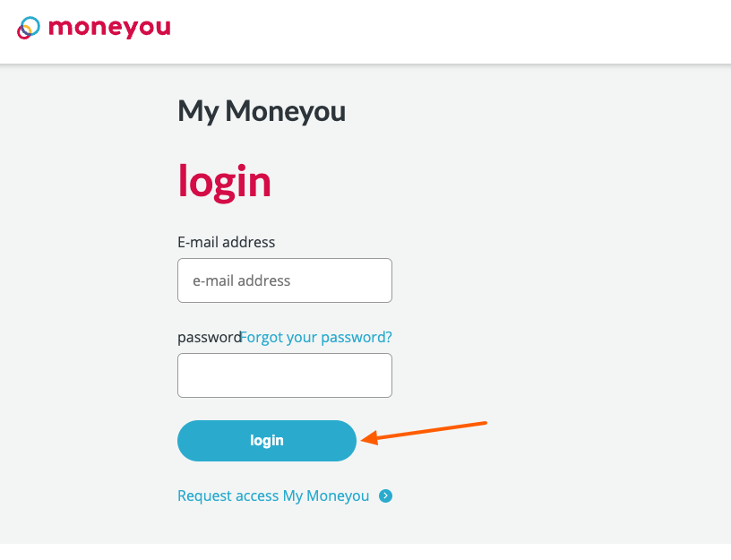Click the e-mail address input field

[284, 280]
